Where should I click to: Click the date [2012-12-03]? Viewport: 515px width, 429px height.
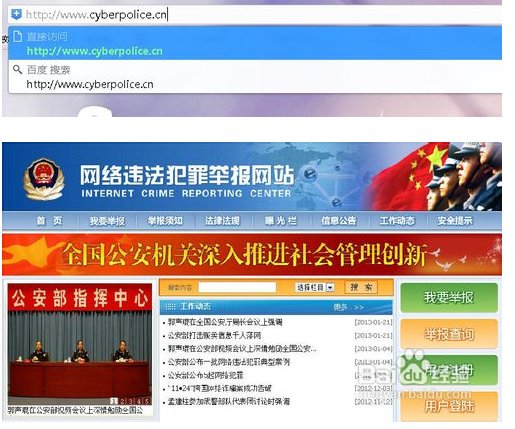coord(373,389)
